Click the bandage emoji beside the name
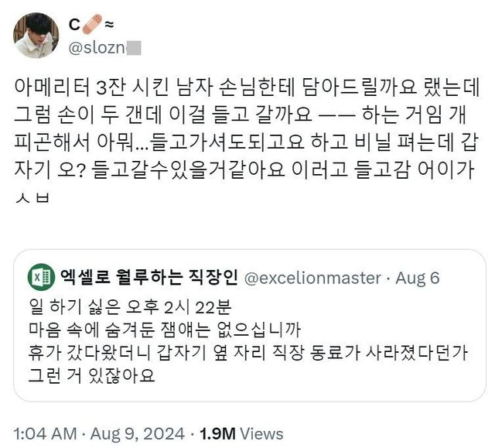 pyautogui.click(x=91, y=25)
